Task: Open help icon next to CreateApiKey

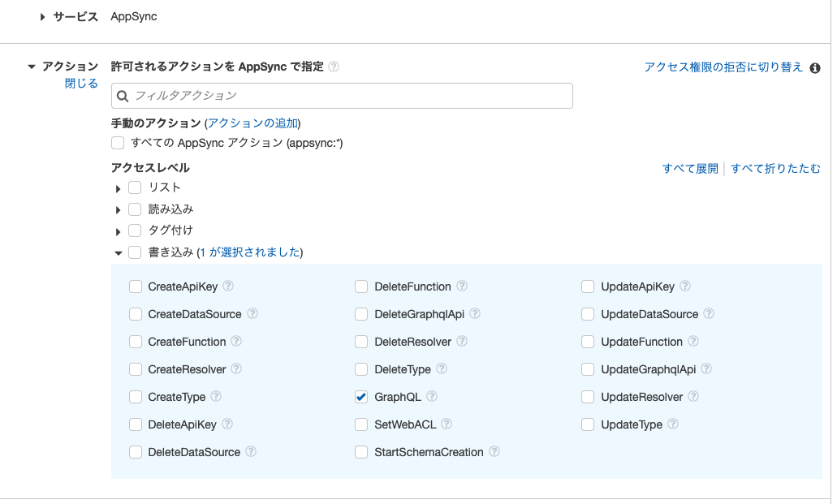Action: tap(228, 286)
